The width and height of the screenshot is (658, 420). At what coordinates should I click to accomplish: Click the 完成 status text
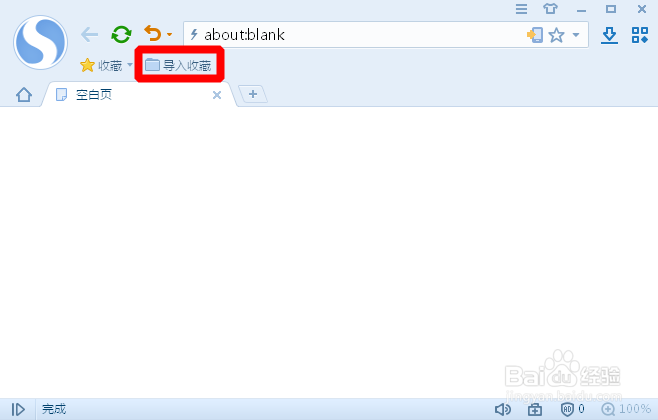pyautogui.click(x=54, y=409)
